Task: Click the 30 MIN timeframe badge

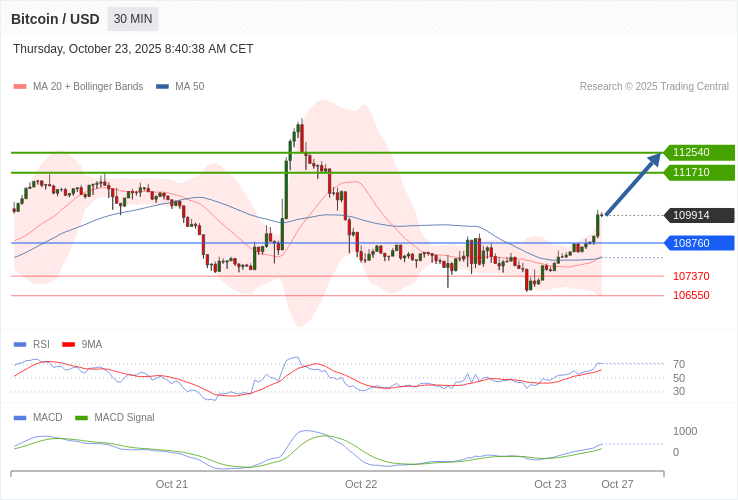Action: coord(133,19)
